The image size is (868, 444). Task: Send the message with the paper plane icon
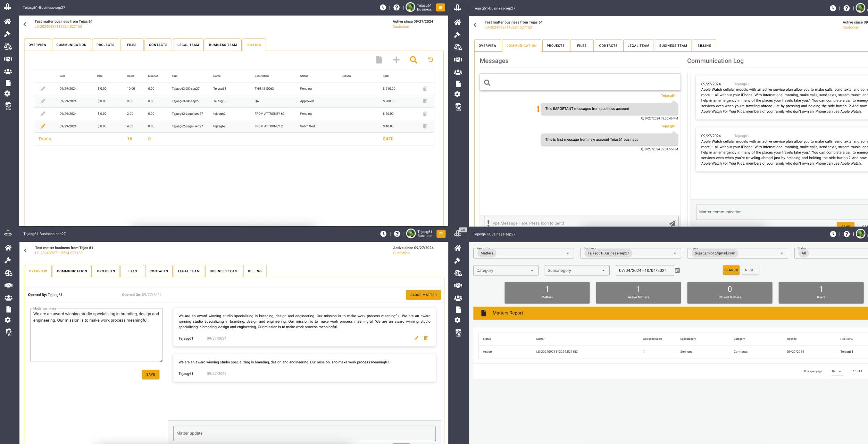[672, 223]
